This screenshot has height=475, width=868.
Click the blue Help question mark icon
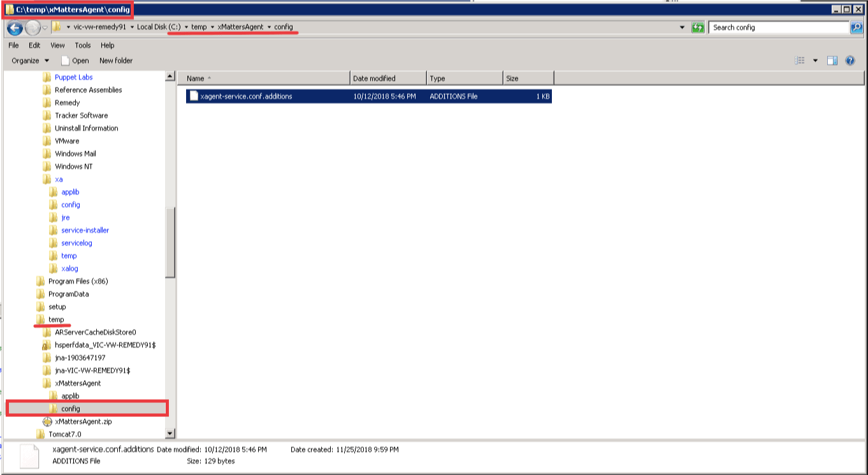tap(850, 61)
